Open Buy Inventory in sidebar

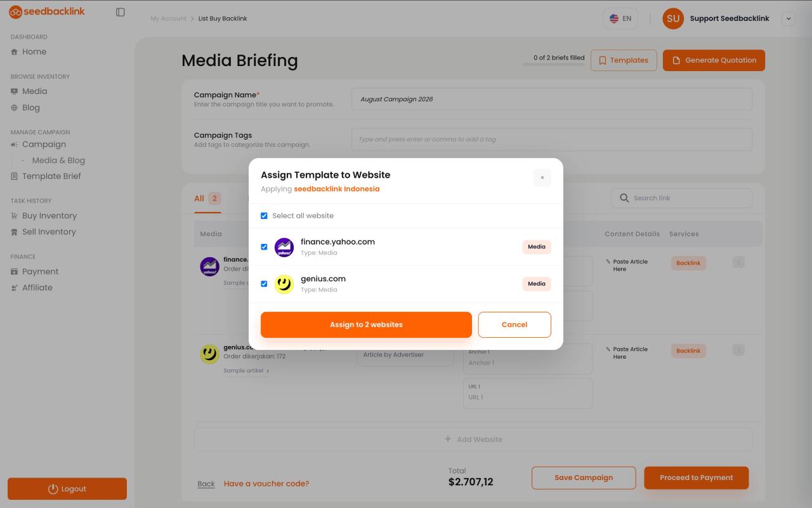[49, 216]
